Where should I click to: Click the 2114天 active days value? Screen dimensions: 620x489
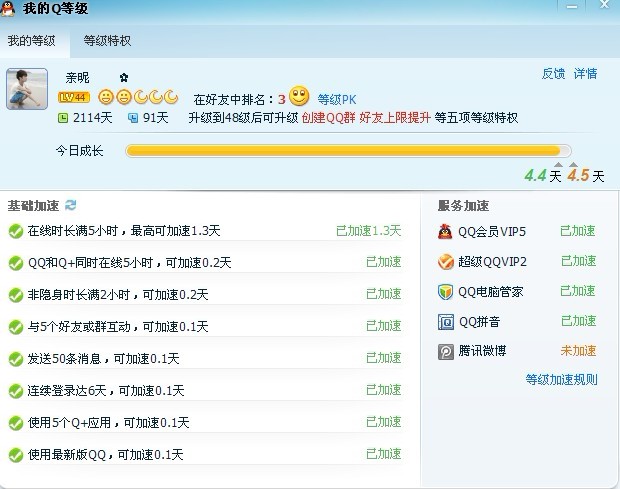pyautogui.click(x=93, y=118)
